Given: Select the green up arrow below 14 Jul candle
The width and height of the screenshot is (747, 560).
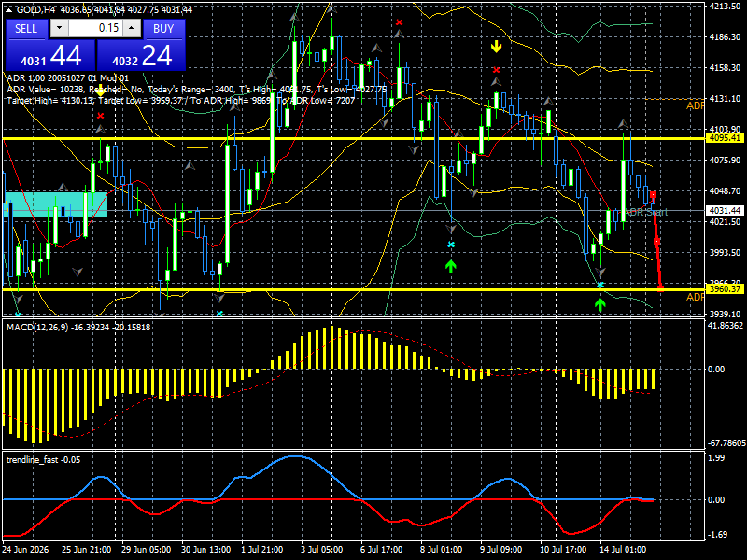Looking at the screenshot, I should [599, 305].
